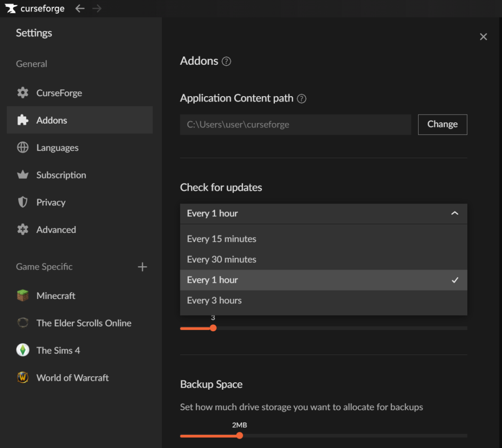Click the Advanced gear icon
Viewport: 502px width, 448px height.
[x=23, y=229]
